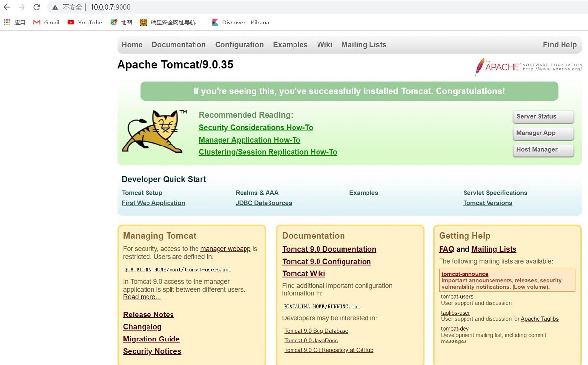Open Manager Application How-To link

coord(249,140)
